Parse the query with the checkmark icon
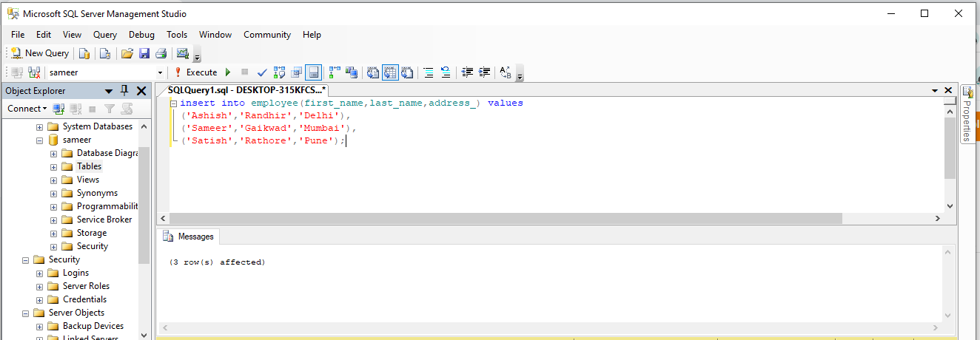 [x=262, y=72]
